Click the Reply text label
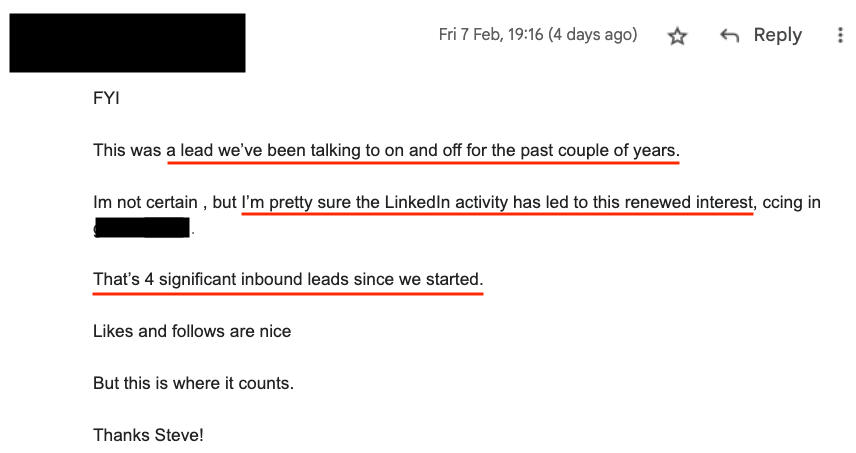The width and height of the screenshot is (856, 453). (x=777, y=35)
